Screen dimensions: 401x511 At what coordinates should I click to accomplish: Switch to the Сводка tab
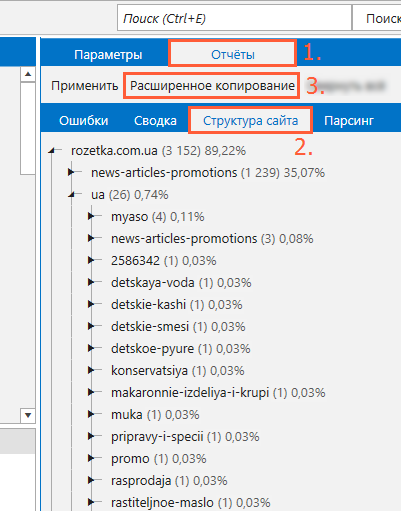155,120
